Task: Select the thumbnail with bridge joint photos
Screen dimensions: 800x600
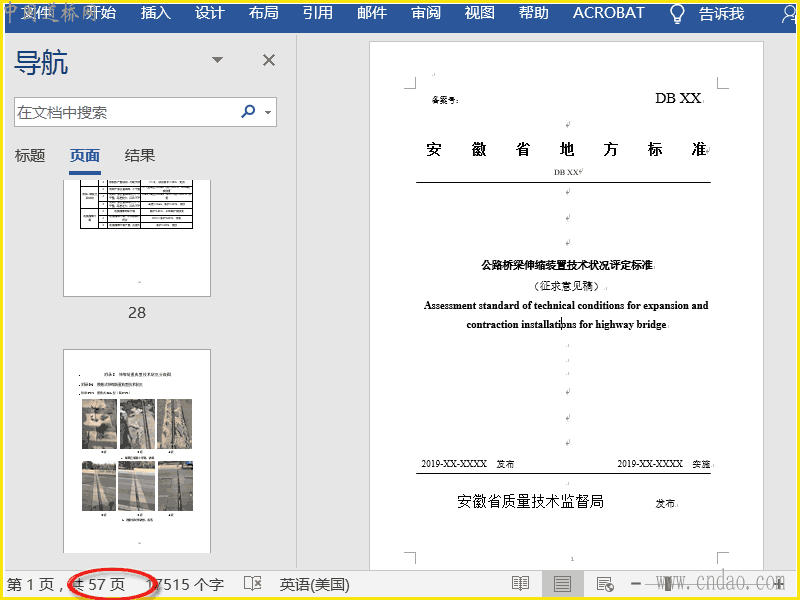Action: point(137,451)
